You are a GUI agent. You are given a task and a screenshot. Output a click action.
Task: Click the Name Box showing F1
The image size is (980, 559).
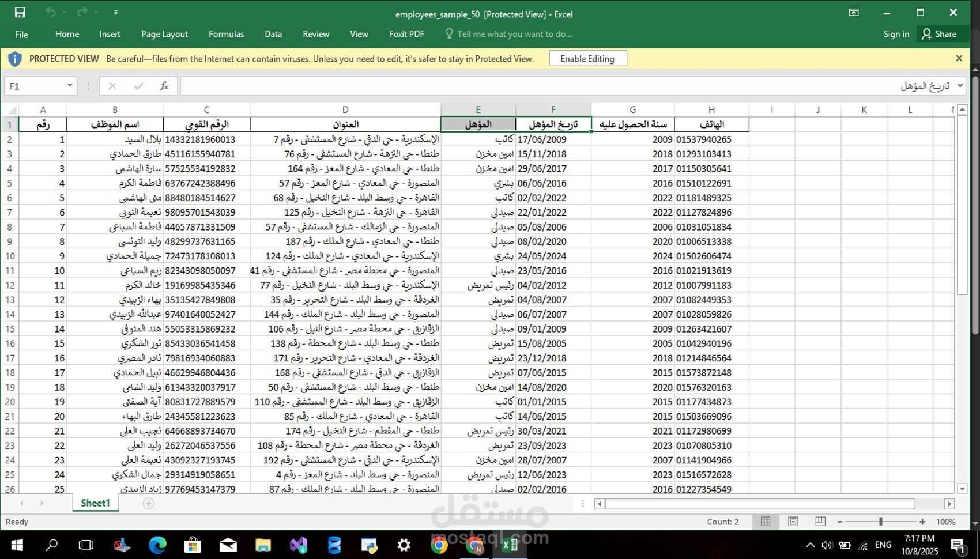pyautogui.click(x=36, y=86)
